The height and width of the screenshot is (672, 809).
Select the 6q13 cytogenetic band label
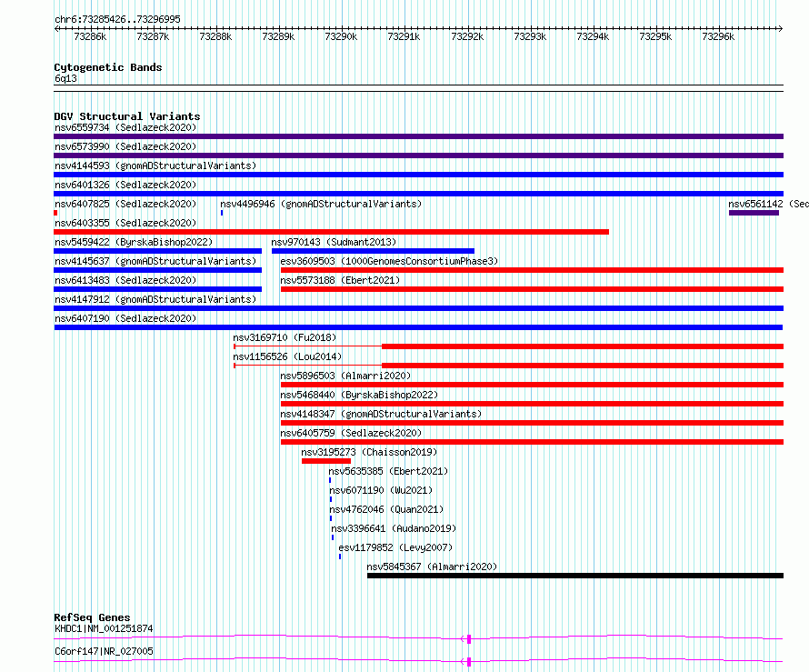tap(65, 78)
